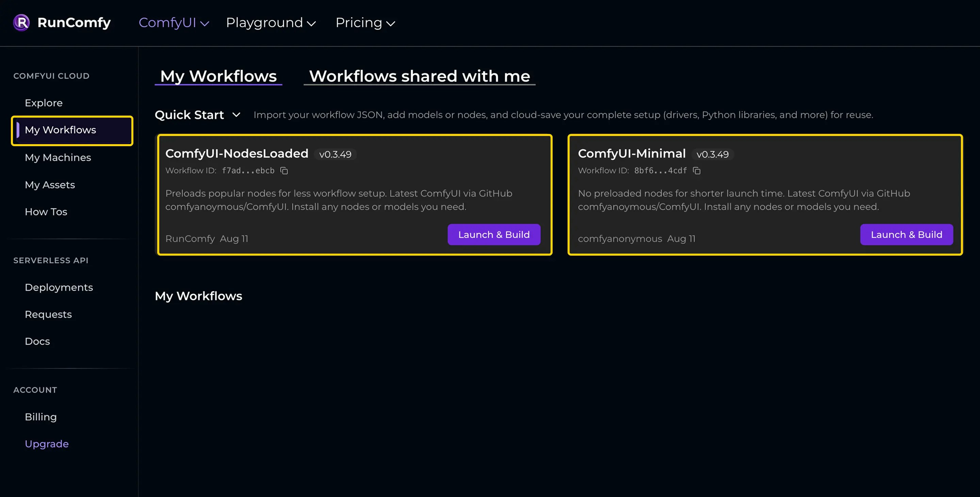
Task: Select My Workflows in the sidebar
Action: pos(72,130)
